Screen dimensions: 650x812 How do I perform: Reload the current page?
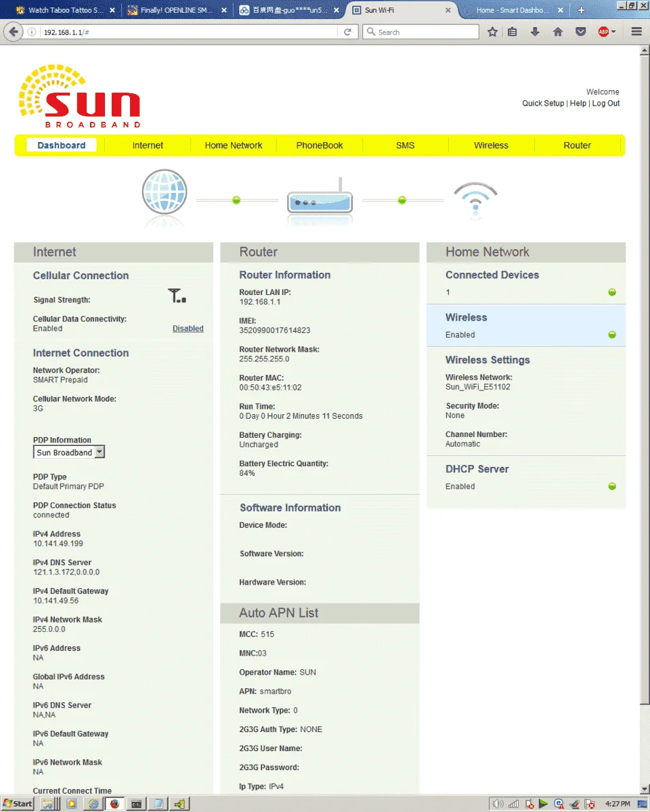click(347, 32)
